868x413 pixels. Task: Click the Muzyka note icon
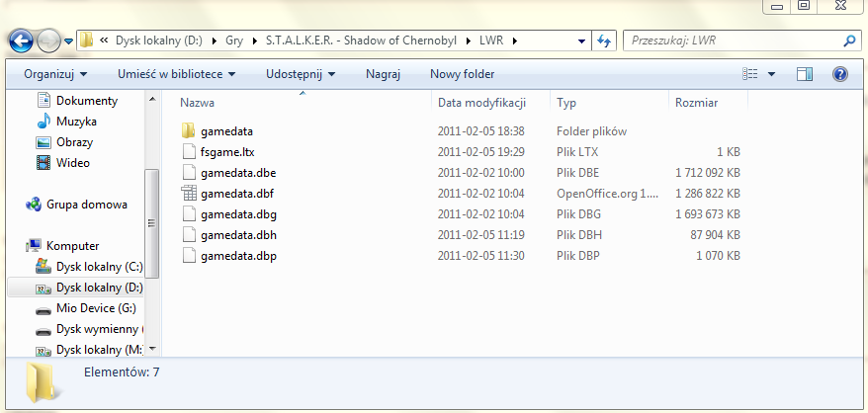pos(43,122)
